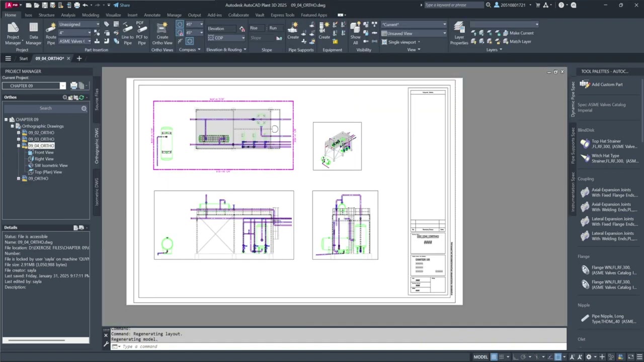
Task: Open the Data Manager tool
Action: tap(33, 33)
